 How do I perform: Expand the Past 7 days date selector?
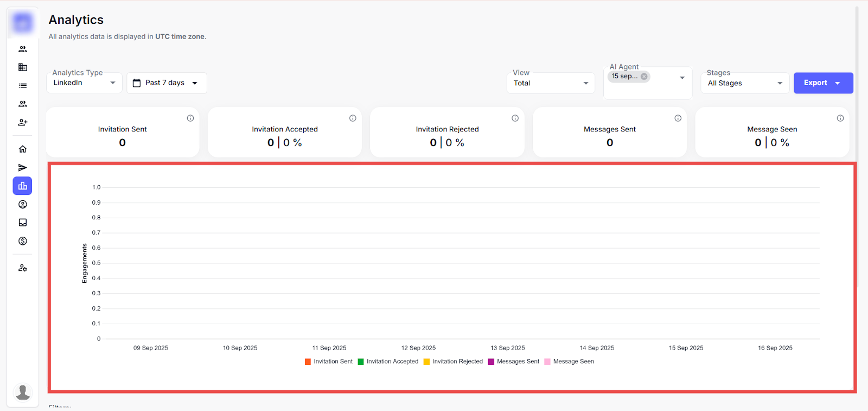coord(167,83)
